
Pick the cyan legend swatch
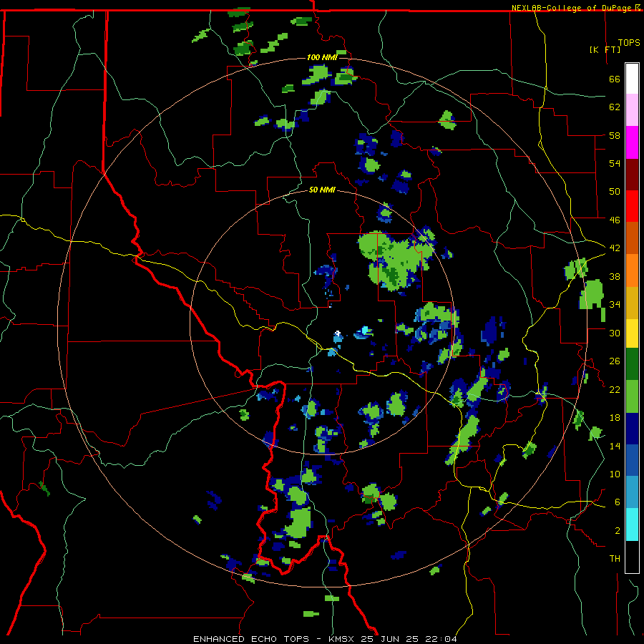(632, 525)
